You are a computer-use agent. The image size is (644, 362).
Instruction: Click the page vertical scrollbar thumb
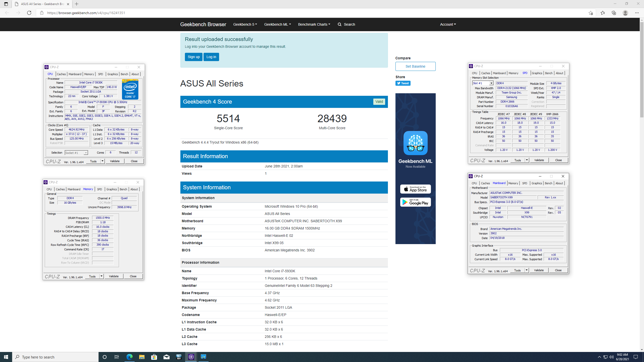[x=642, y=70]
